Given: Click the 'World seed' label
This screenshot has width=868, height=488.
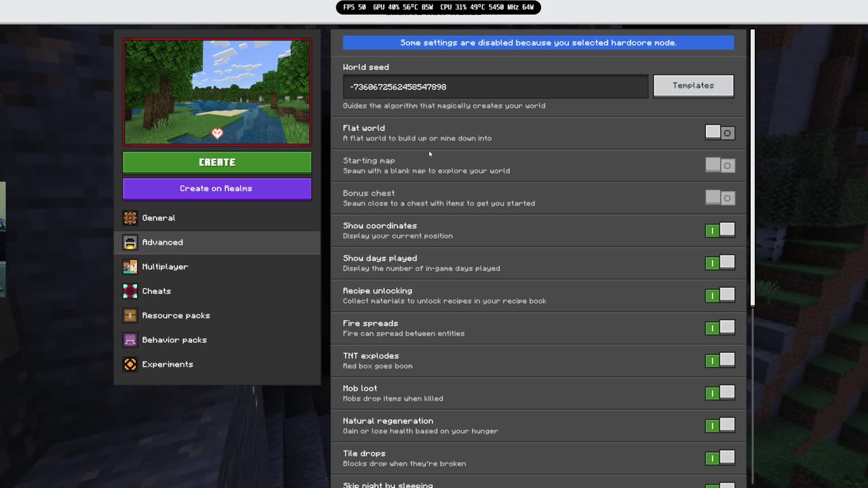Looking at the screenshot, I should pos(366,67).
